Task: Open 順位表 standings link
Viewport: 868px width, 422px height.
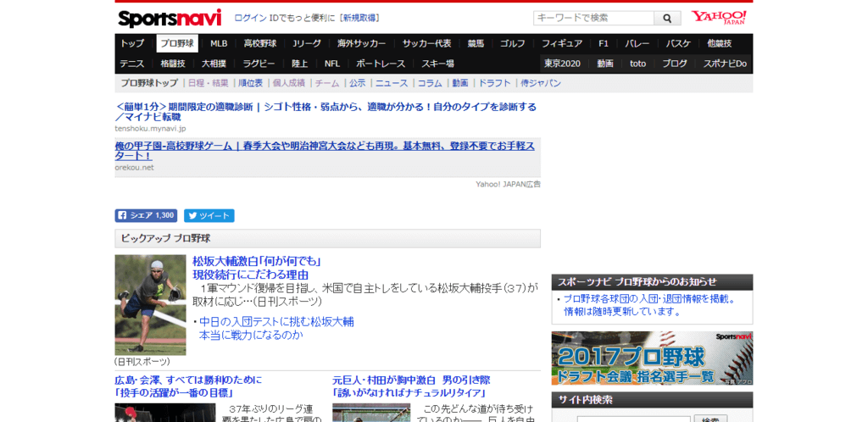Action: click(251, 83)
